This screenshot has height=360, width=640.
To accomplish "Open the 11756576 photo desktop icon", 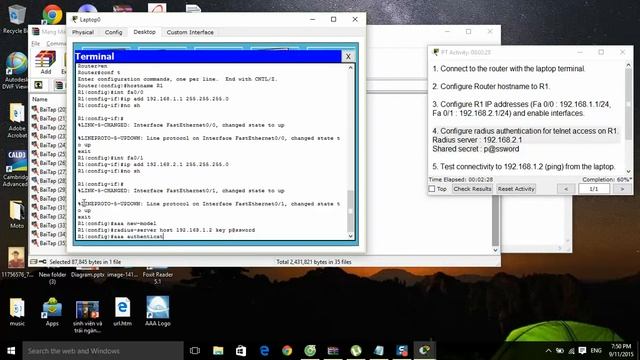I will tap(17, 262).
